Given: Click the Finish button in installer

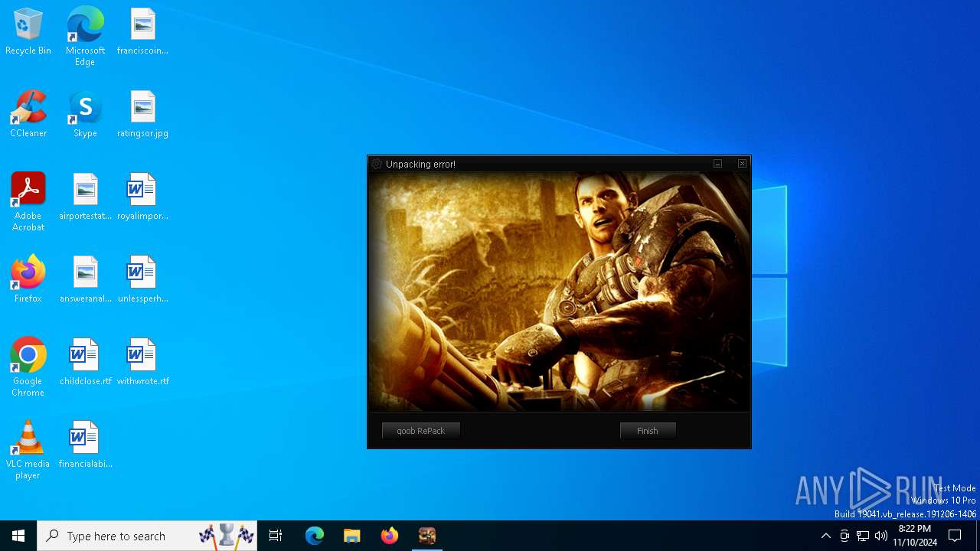Looking at the screenshot, I should tap(648, 431).
